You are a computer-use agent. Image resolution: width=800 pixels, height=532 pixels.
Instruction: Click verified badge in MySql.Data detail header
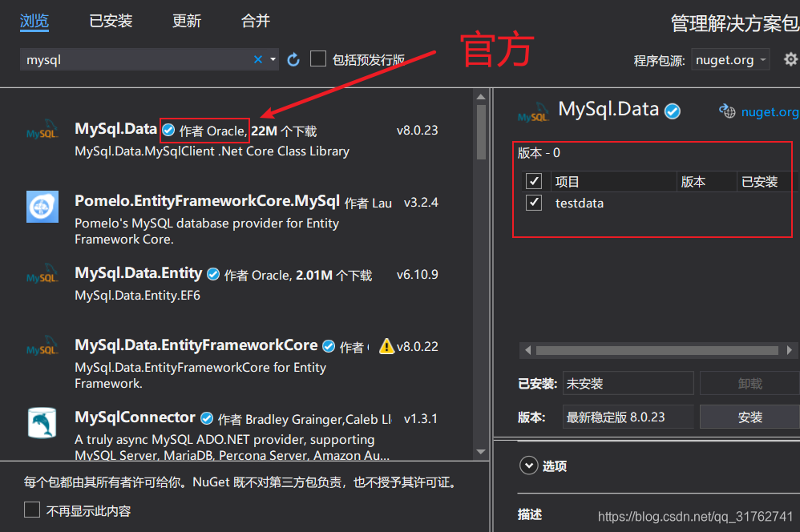(673, 111)
